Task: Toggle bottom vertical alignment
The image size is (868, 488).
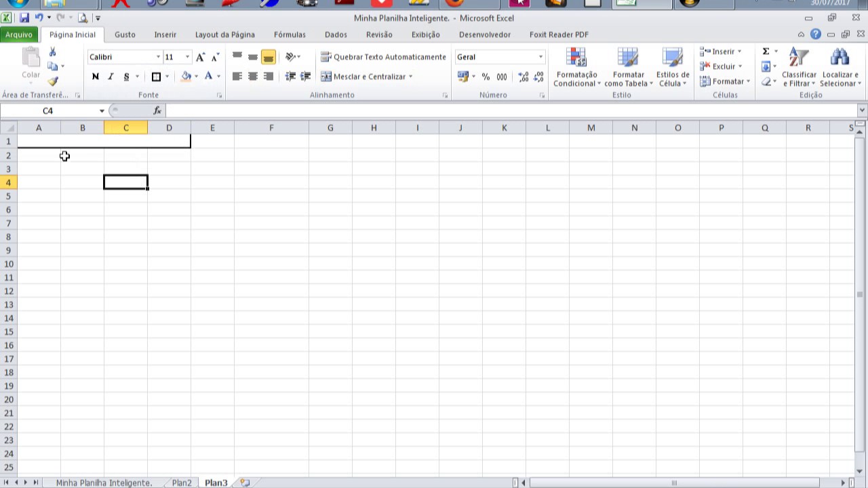Action: point(269,57)
